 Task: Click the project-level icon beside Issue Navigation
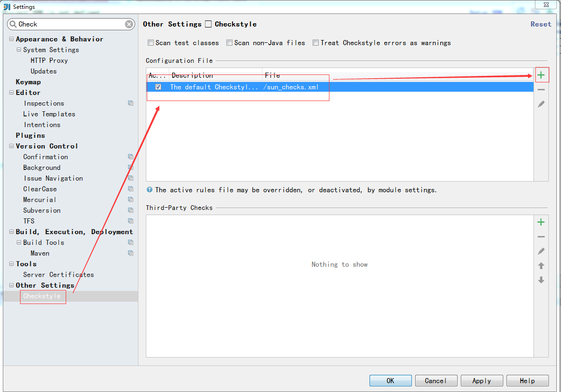pos(130,178)
